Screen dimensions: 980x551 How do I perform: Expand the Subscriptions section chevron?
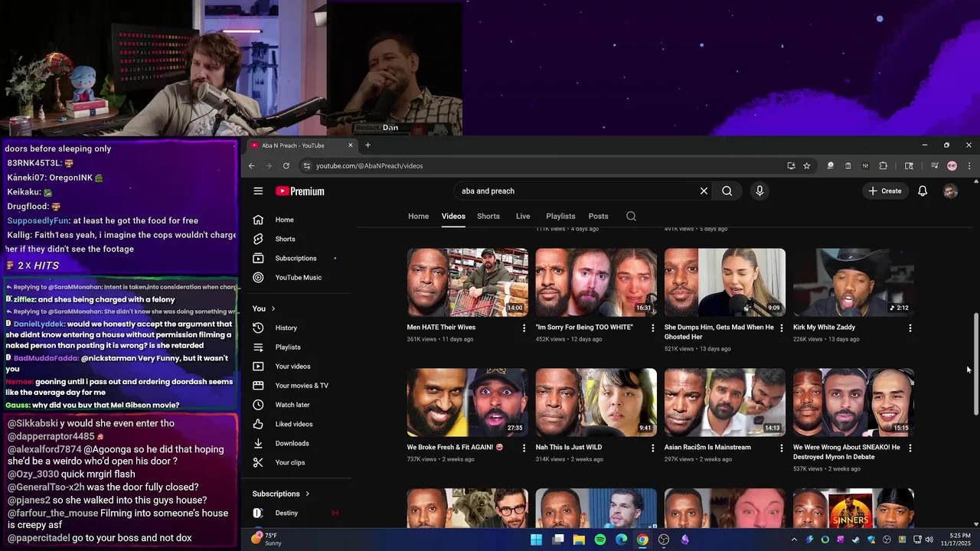click(x=308, y=494)
